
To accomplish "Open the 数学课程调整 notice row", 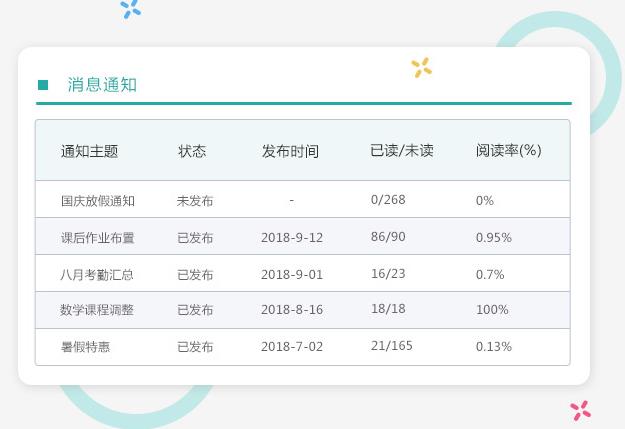I will pyautogui.click(x=303, y=310).
